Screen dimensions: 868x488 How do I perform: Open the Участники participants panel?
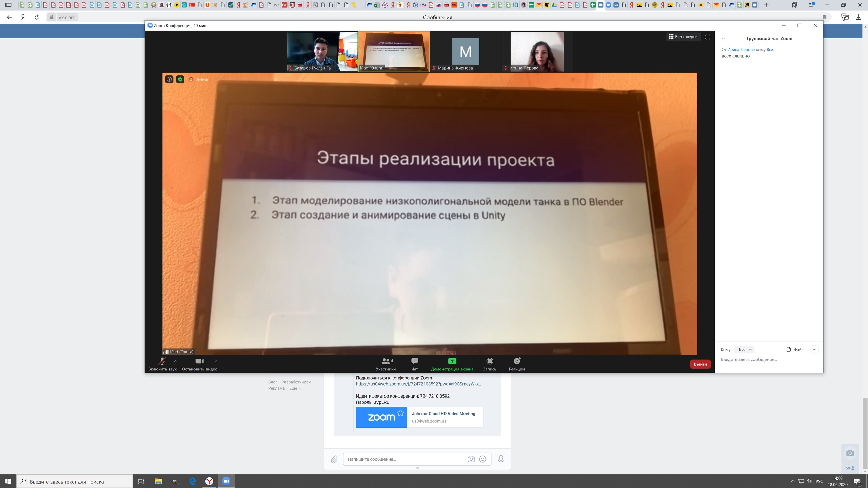tap(386, 364)
